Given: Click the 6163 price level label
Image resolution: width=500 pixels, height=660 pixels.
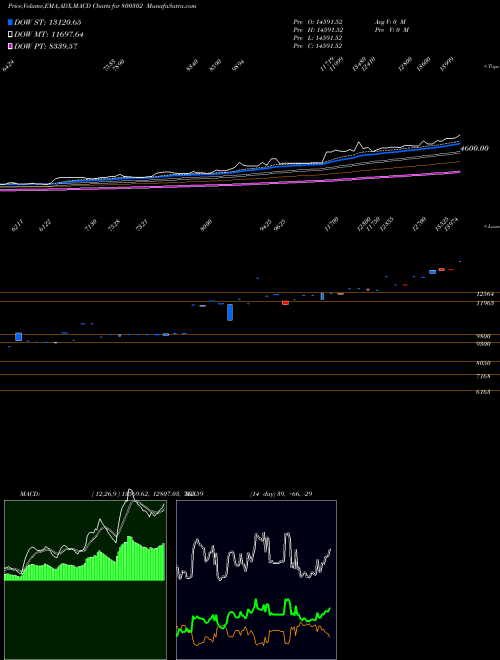Looking at the screenshot, I should pyautogui.click(x=483, y=392).
